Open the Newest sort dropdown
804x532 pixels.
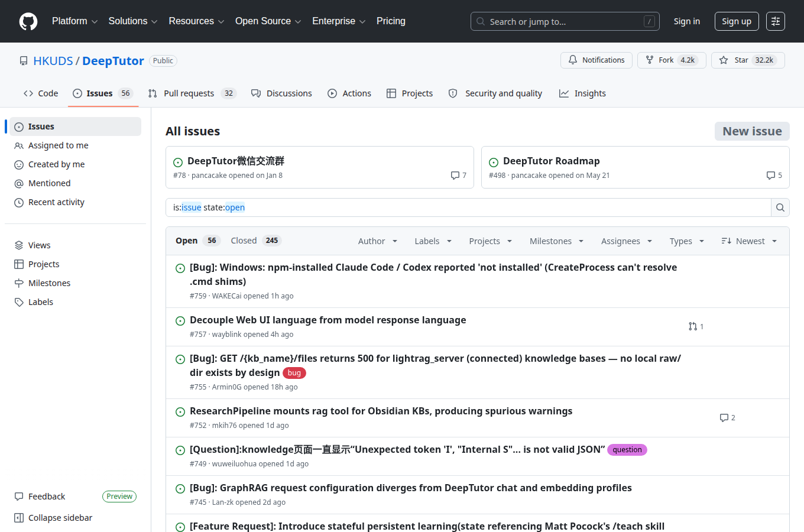click(x=749, y=241)
